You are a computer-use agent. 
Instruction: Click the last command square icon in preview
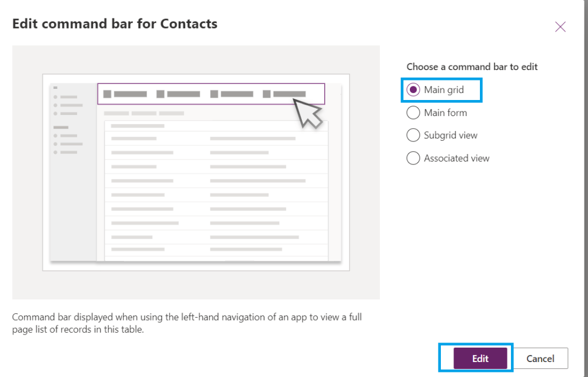(267, 94)
